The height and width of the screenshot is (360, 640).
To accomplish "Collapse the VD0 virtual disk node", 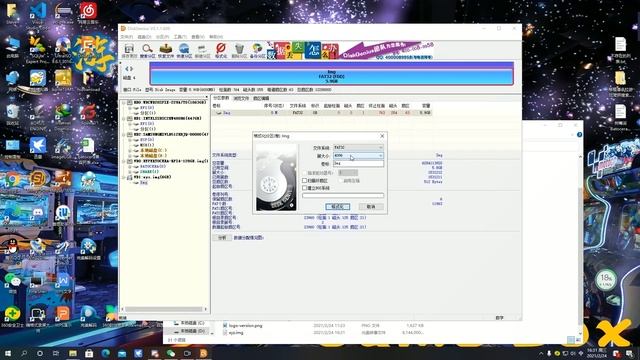I will [x=124, y=161].
